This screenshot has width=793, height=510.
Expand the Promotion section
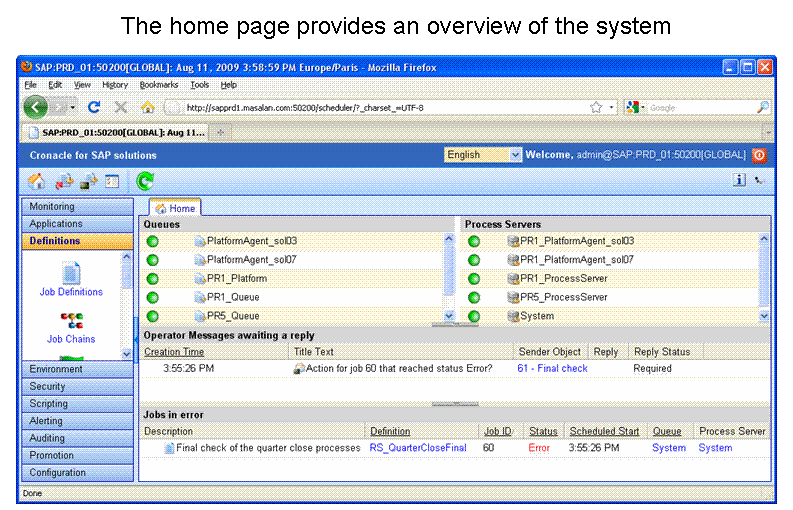click(x=77, y=455)
